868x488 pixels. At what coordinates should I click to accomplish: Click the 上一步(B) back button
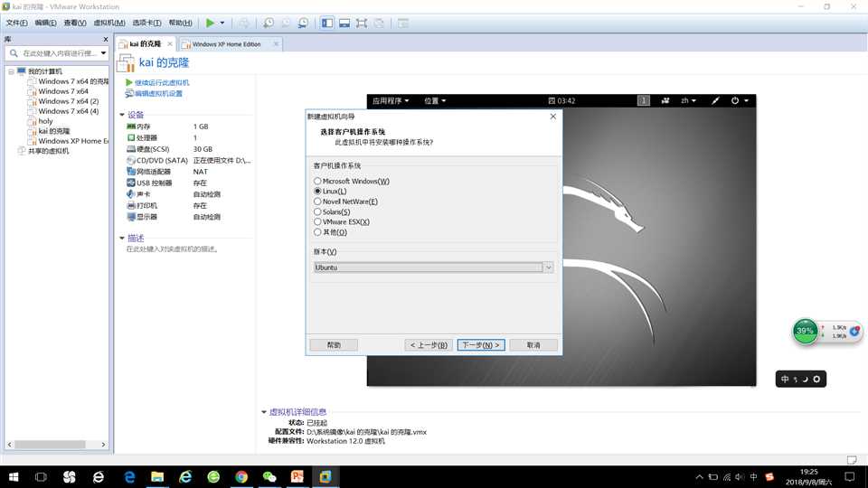tap(429, 344)
